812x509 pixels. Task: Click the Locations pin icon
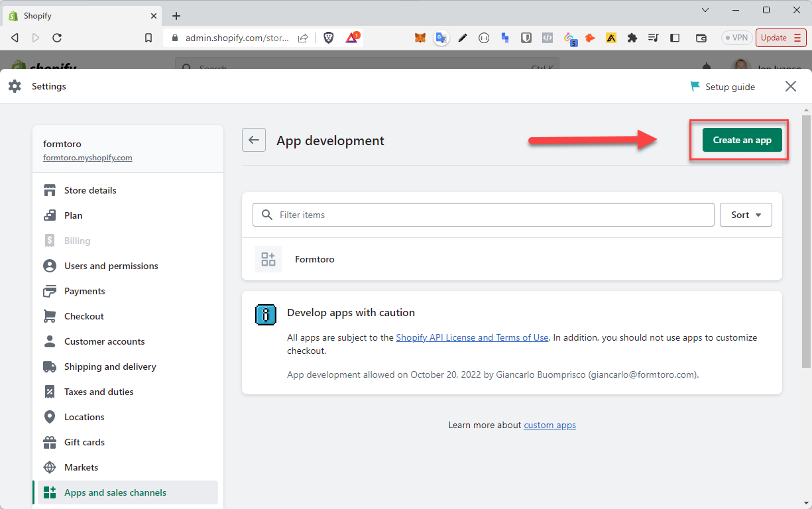tap(50, 417)
